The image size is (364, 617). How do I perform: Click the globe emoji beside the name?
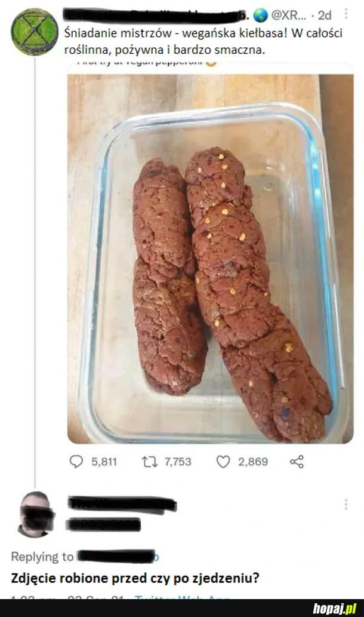click(260, 16)
